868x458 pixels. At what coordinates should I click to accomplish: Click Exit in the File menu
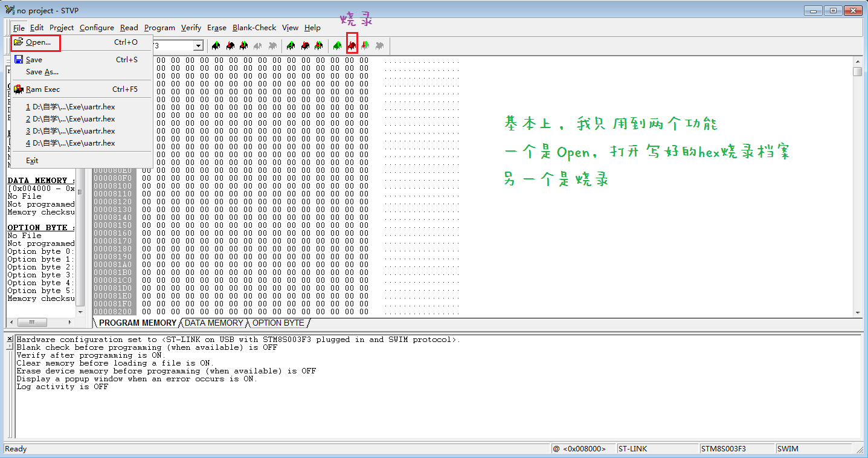(32, 161)
